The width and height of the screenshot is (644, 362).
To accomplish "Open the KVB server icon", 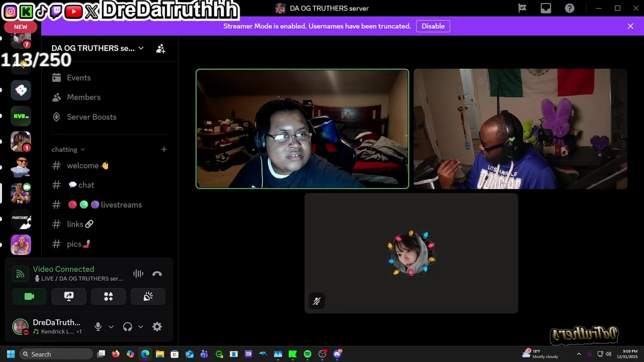I will pos(21,116).
